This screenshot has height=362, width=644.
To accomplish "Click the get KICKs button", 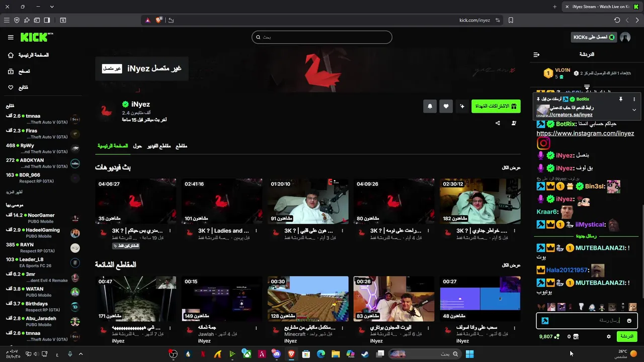I will click(x=594, y=37).
